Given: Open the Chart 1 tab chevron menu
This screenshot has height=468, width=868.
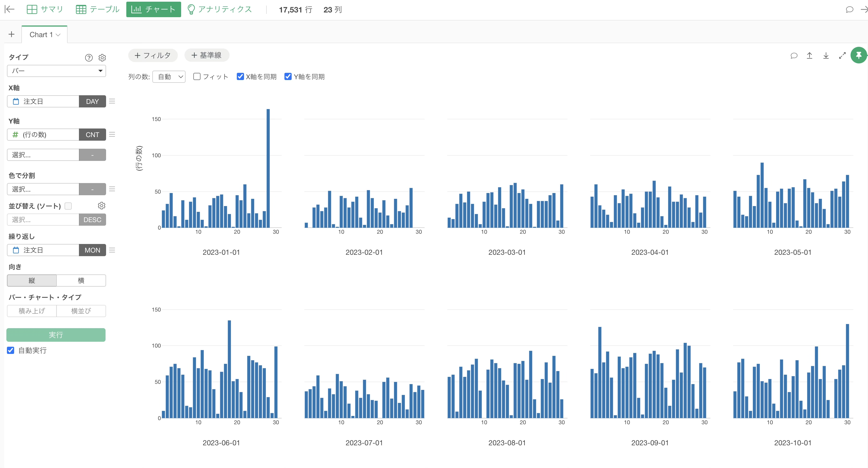Looking at the screenshot, I should click(x=58, y=35).
